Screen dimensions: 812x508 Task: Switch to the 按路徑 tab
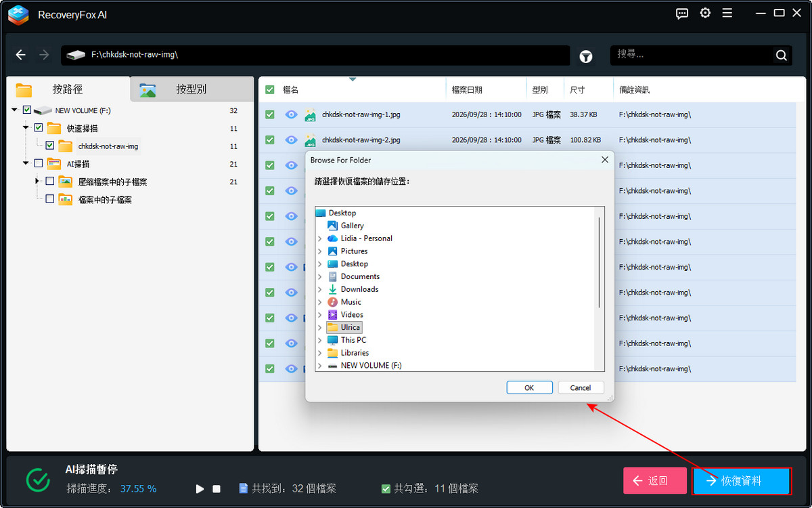click(68, 89)
